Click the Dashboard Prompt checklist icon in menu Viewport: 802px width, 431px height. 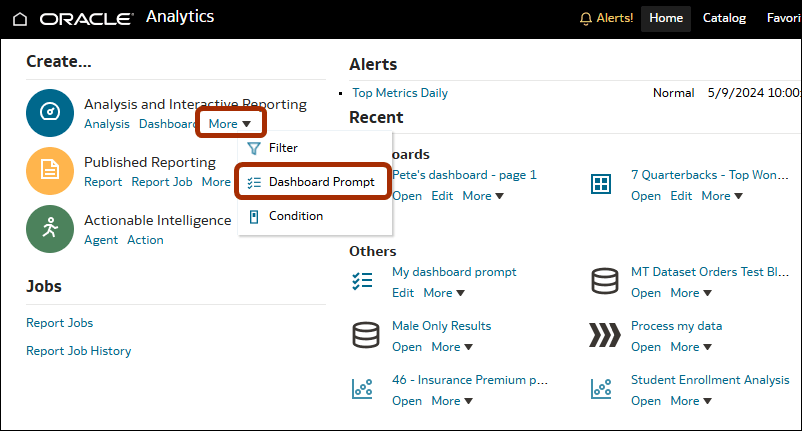coord(254,183)
